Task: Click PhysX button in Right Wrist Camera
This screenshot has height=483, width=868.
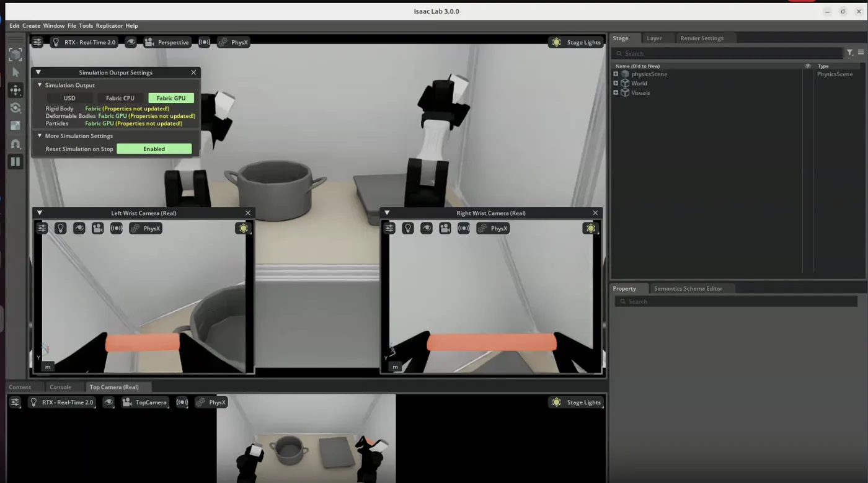Action: point(493,228)
